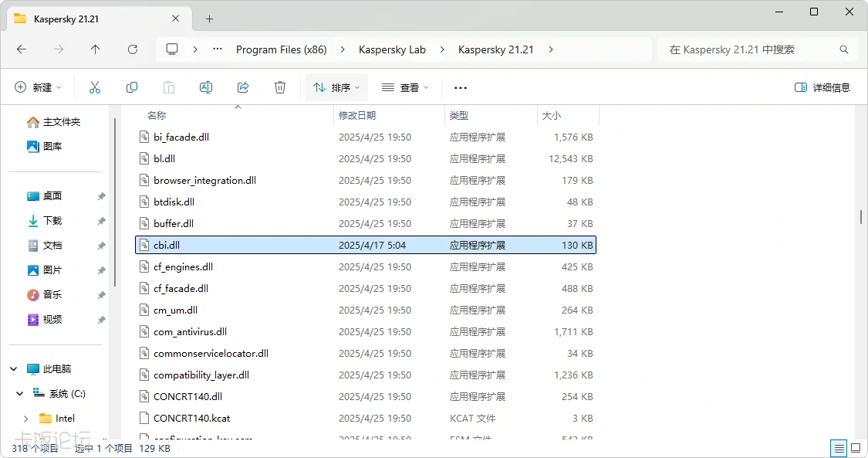Toggle the details pane button
The width and height of the screenshot is (868, 458).
[822, 88]
